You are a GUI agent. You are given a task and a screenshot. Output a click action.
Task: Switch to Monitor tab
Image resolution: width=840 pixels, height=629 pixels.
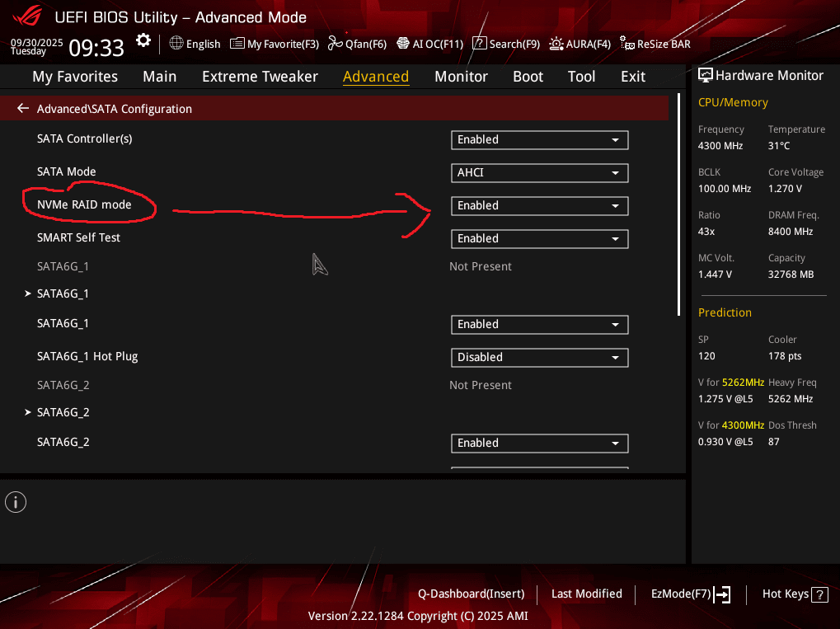point(462,77)
